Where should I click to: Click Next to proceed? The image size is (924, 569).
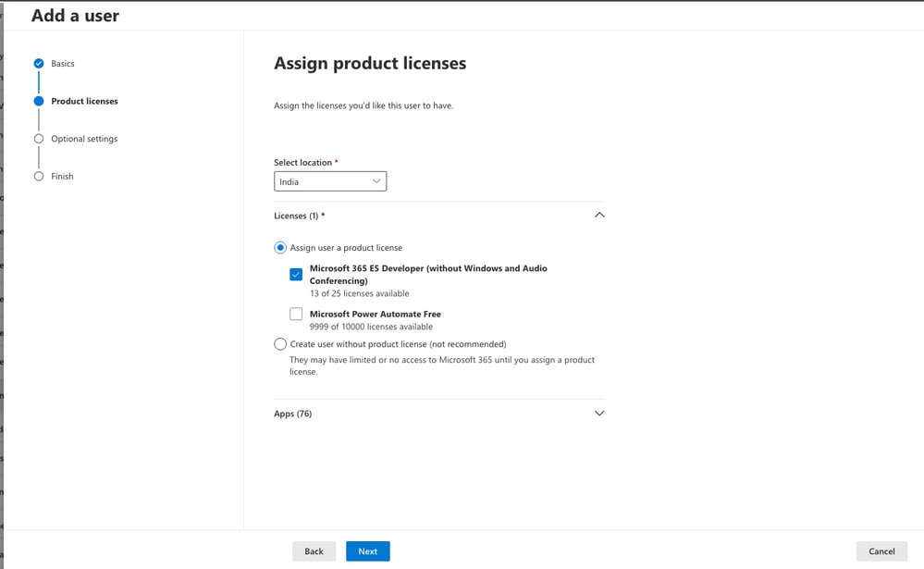tap(367, 550)
